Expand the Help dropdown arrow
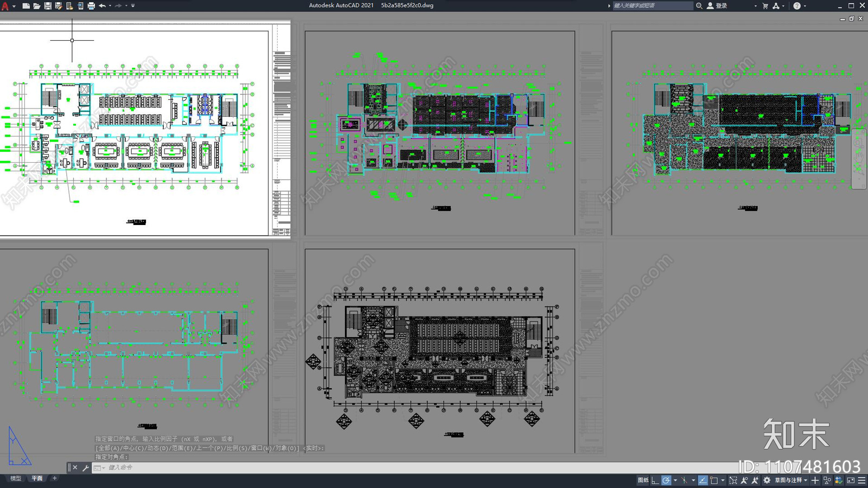 (x=805, y=6)
